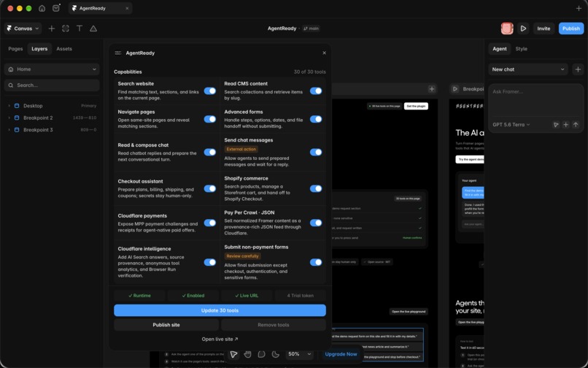588x368 pixels.
Task: Switch to the Style tab
Action: coord(522,49)
